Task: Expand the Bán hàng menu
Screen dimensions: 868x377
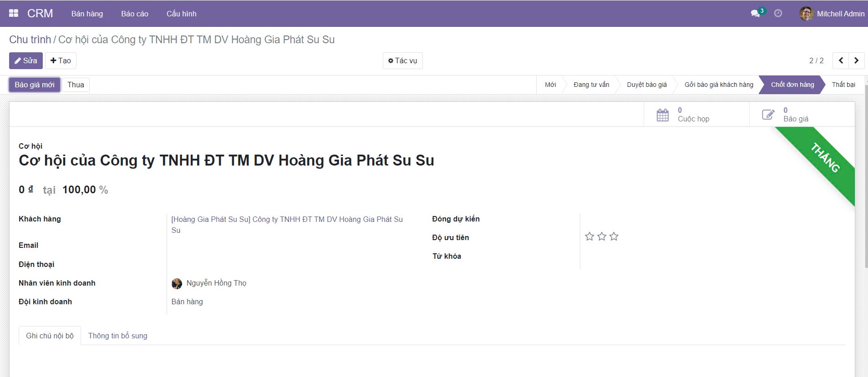Action: [x=87, y=14]
